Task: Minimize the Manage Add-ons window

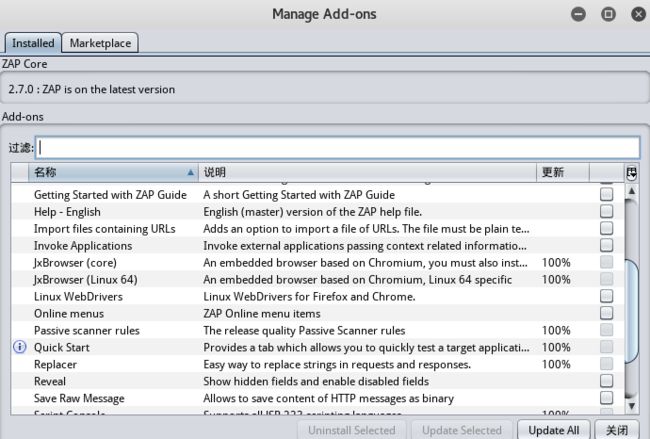Action: point(578,14)
